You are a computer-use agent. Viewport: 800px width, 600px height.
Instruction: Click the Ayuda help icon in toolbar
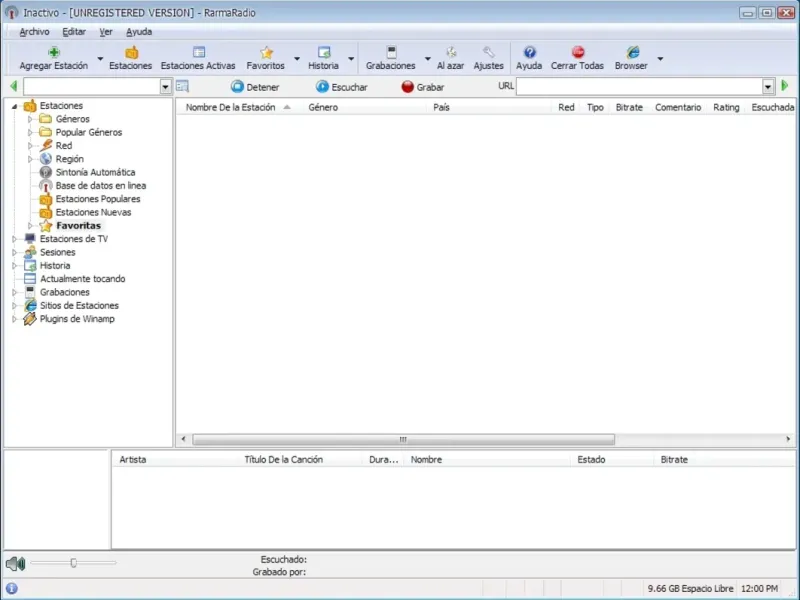click(530, 52)
